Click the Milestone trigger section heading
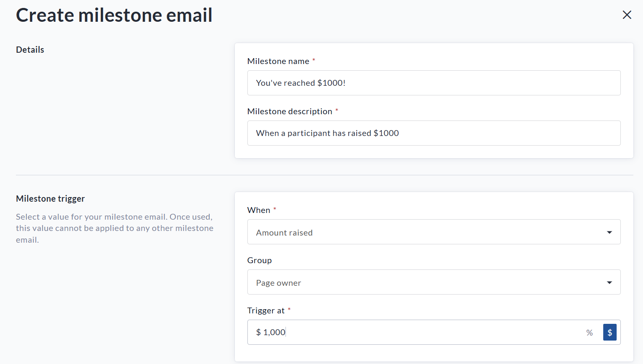 [50, 199]
